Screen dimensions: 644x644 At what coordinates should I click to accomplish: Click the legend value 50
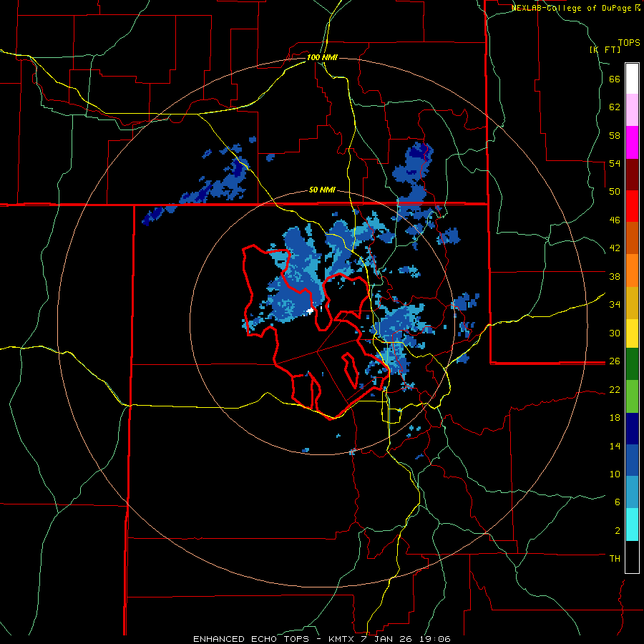615,192
